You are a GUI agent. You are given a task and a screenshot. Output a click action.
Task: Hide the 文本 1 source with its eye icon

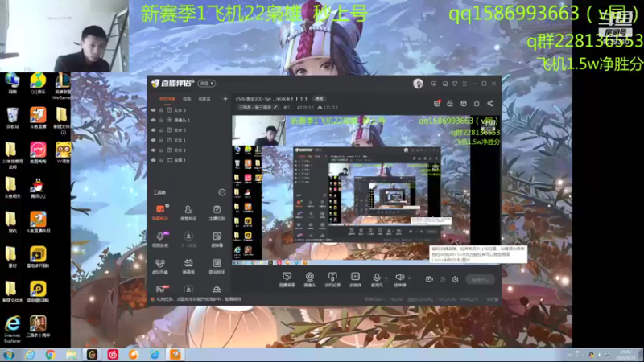tap(154, 140)
